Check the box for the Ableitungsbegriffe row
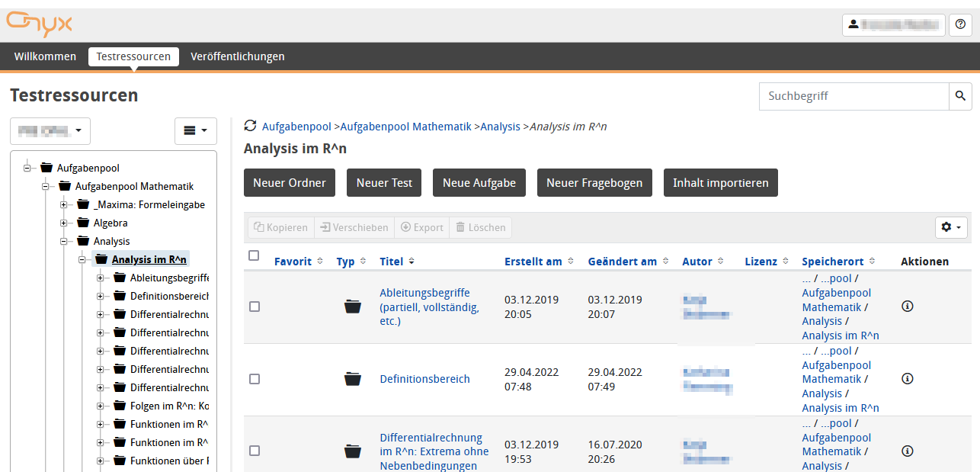 coord(255,307)
